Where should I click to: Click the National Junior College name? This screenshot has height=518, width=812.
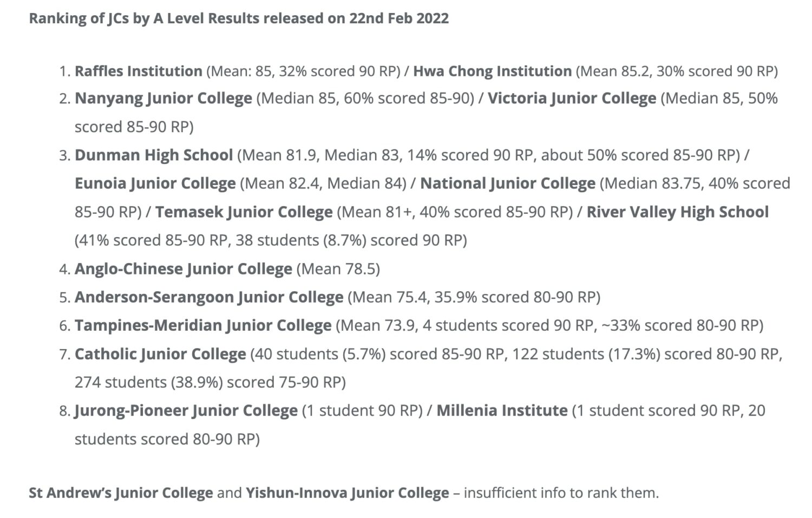pos(507,183)
